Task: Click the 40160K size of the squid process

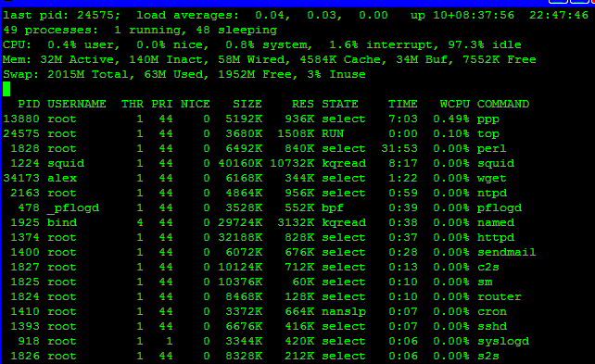Action: 240,163
